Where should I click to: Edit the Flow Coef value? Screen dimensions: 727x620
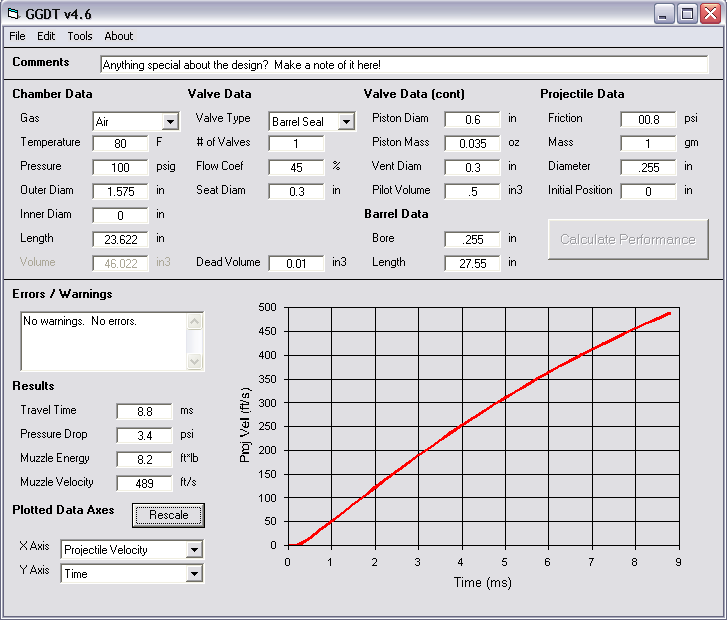pyautogui.click(x=296, y=167)
